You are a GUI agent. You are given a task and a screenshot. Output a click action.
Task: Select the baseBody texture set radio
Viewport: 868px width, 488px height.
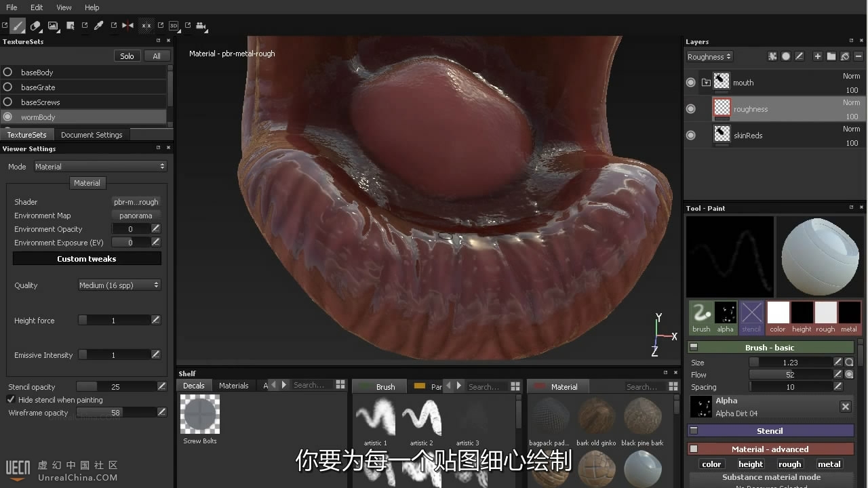pyautogui.click(x=7, y=72)
